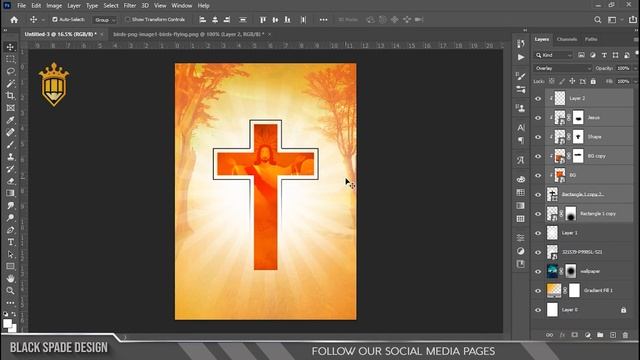
Task: Select the Eyedropper tool
Action: pyautogui.click(x=11, y=120)
